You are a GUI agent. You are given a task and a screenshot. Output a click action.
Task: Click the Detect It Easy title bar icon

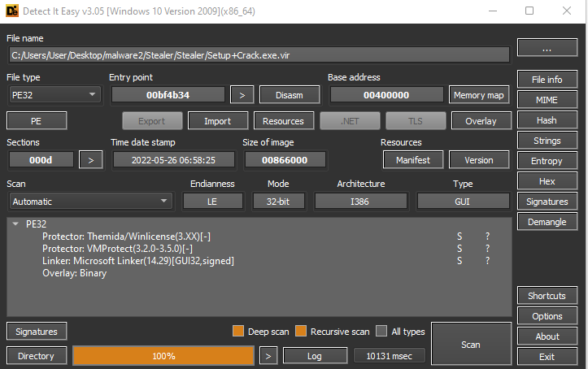(x=11, y=11)
